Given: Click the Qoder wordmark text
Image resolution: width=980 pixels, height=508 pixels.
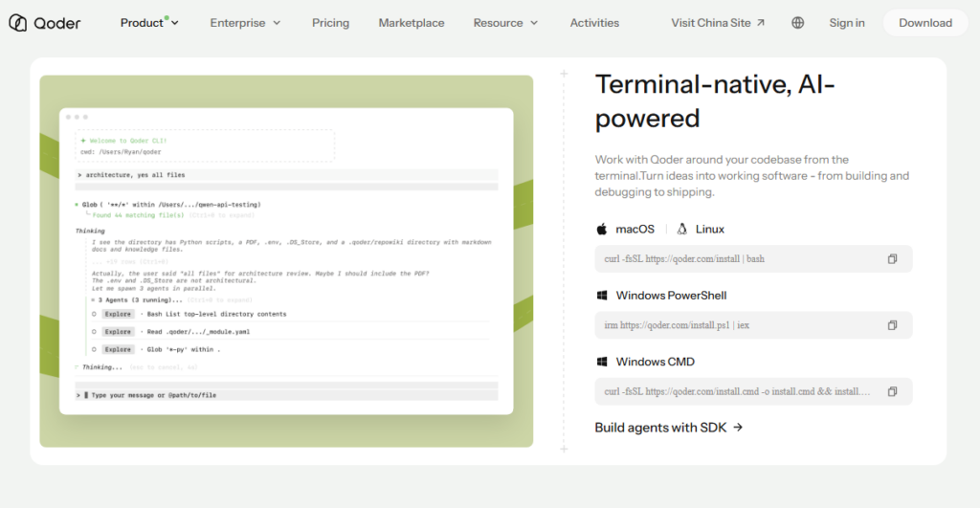Looking at the screenshot, I should (x=56, y=23).
